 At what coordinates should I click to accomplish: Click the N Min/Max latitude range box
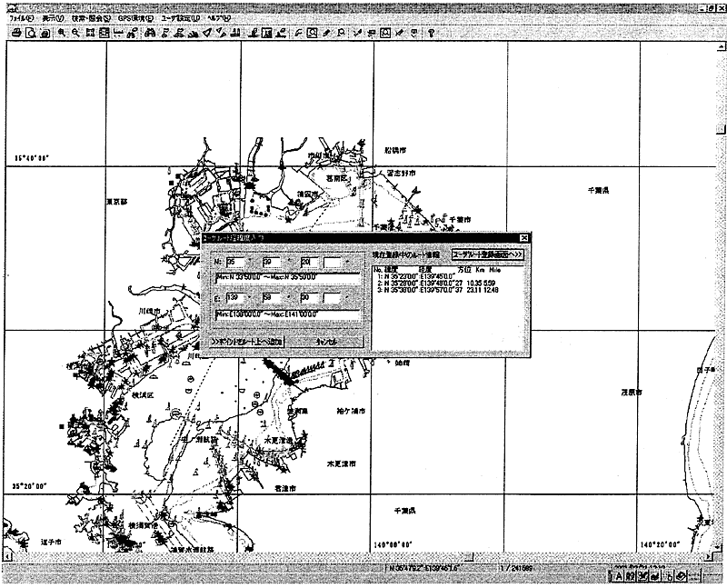point(288,278)
